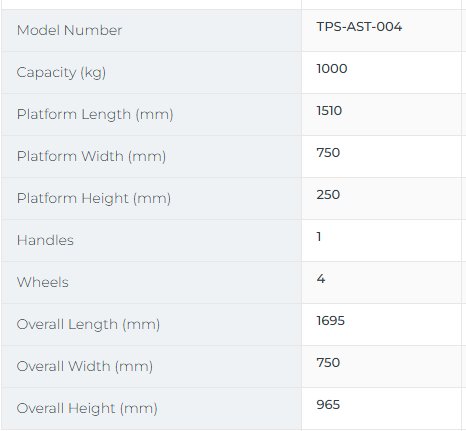Select the Handles row label
The image size is (466, 431).
coord(45,240)
